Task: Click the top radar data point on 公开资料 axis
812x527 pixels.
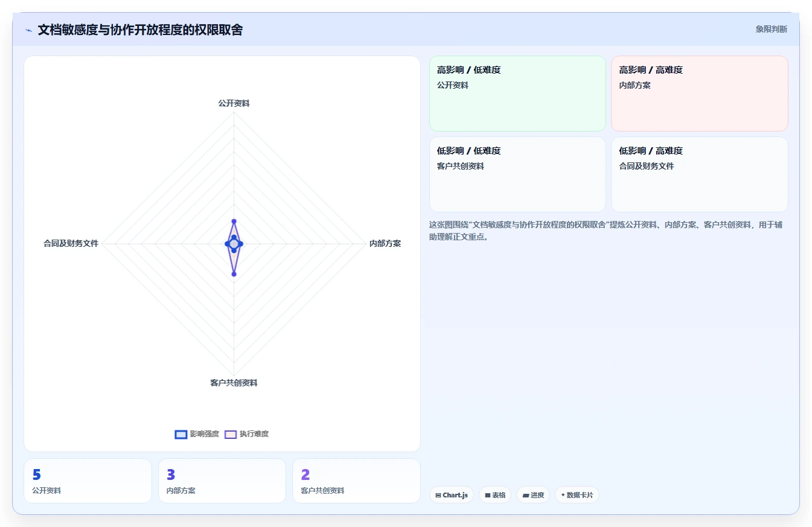Action: coord(234,222)
